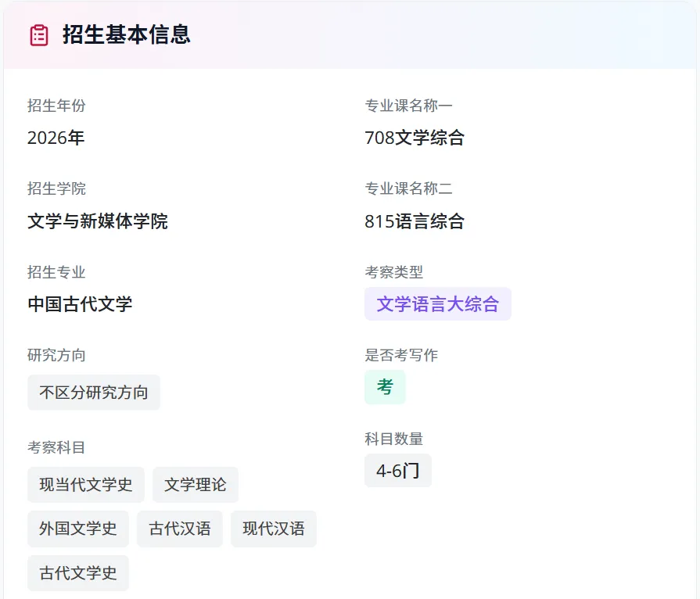The image size is (700, 599).
Task: Click the 2026年 enrollment year value
Action: click(56, 138)
